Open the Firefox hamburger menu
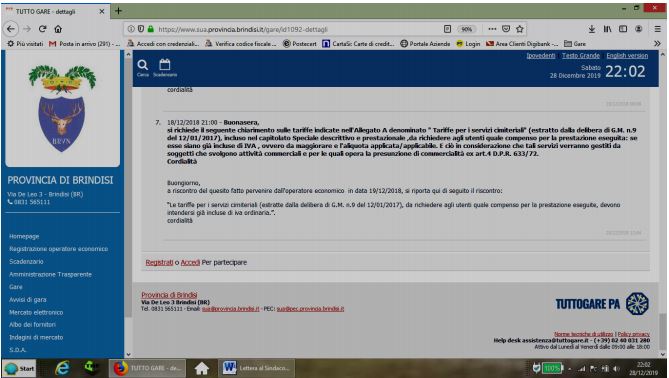Screen dimensions: 669x378 [x=657, y=29]
